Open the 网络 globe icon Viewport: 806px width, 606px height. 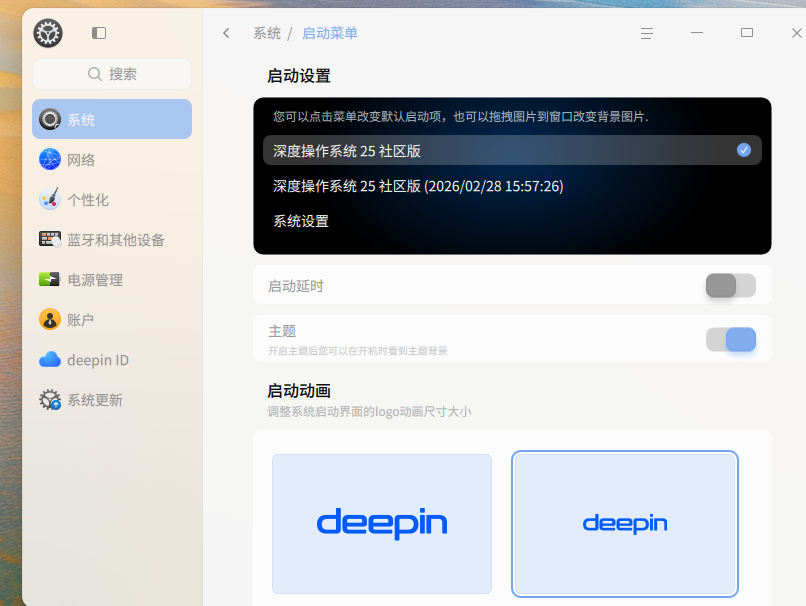50,159
